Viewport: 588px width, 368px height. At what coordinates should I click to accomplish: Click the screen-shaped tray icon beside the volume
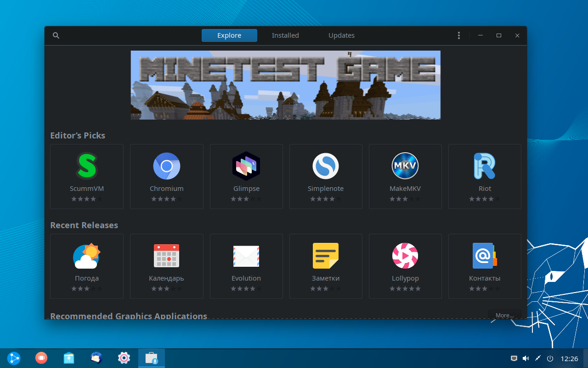coord(514,358)
